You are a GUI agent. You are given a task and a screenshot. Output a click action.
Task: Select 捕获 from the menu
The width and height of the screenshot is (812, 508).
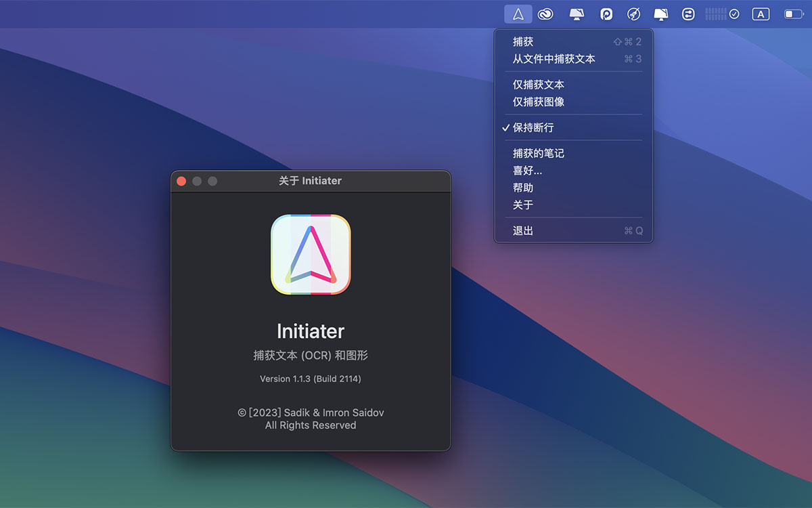574,42
